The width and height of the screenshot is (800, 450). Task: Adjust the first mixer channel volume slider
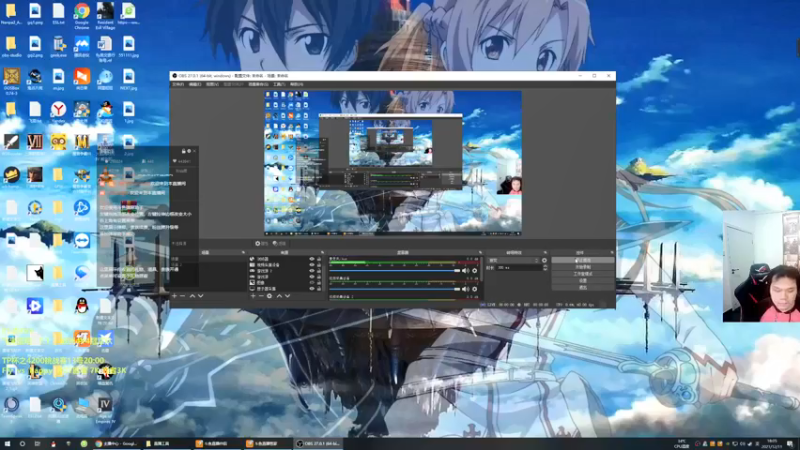coord(394,271)
